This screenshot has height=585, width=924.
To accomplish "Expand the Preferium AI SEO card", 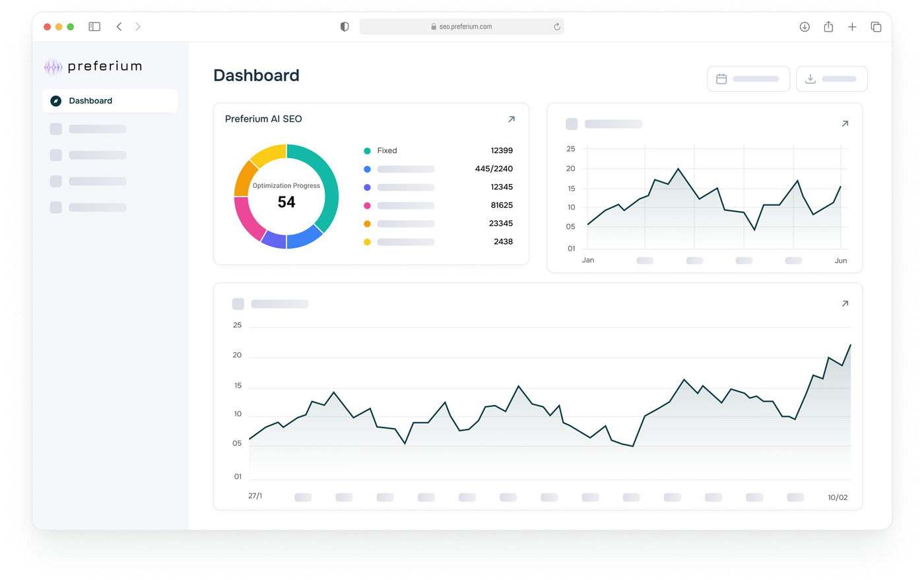I will click(x=511, y=119).
